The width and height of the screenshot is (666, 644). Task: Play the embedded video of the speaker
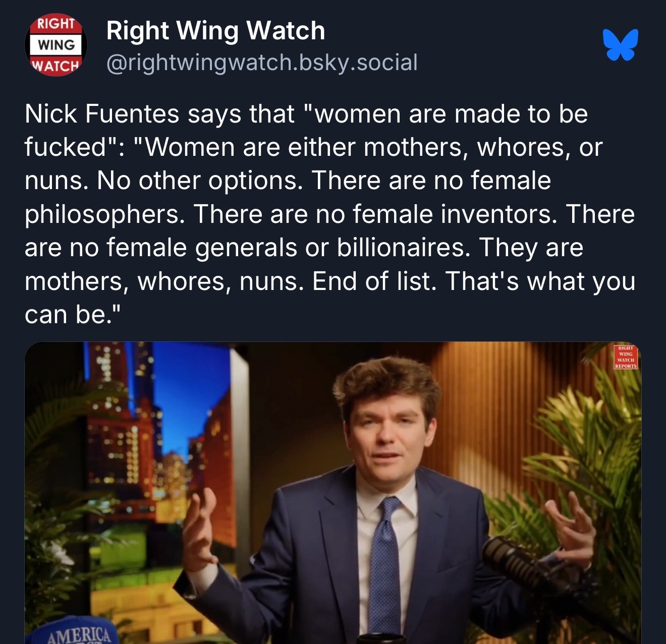333,493
